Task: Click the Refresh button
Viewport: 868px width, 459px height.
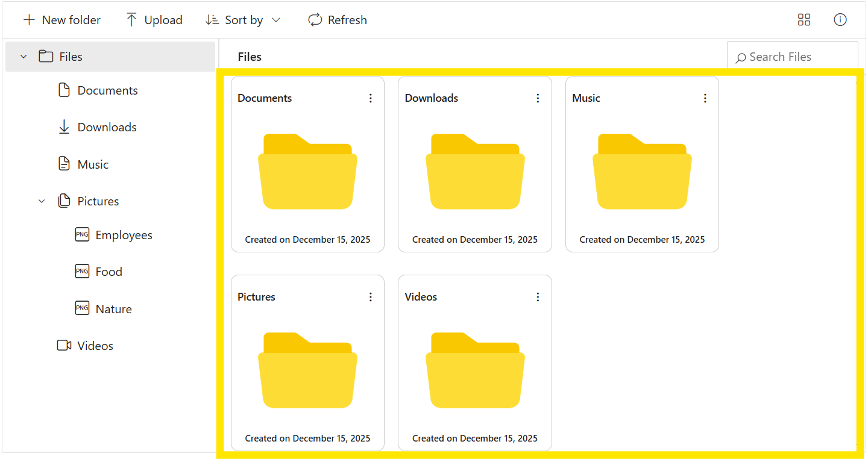Action: [338, 19]
